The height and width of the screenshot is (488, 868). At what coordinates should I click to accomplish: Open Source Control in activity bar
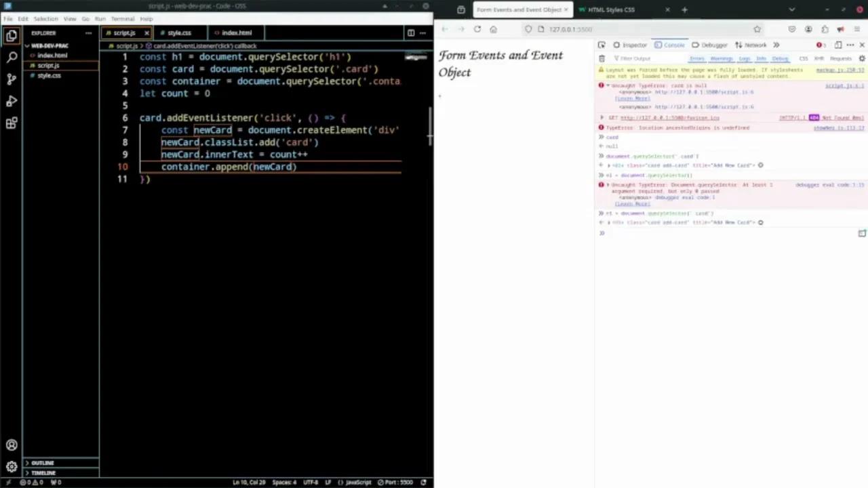click(x=12, y=79)
